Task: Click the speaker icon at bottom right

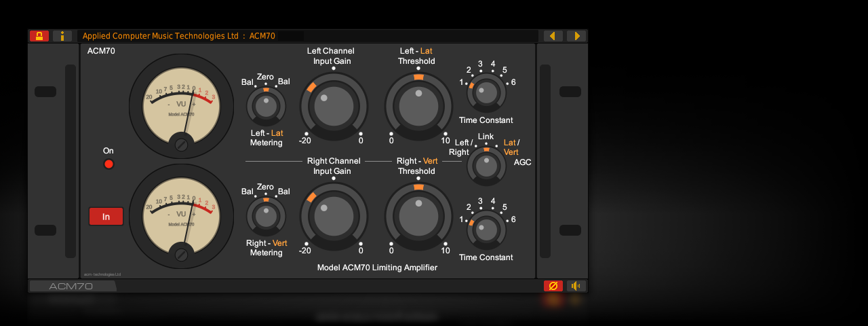Action: [576, 286]
